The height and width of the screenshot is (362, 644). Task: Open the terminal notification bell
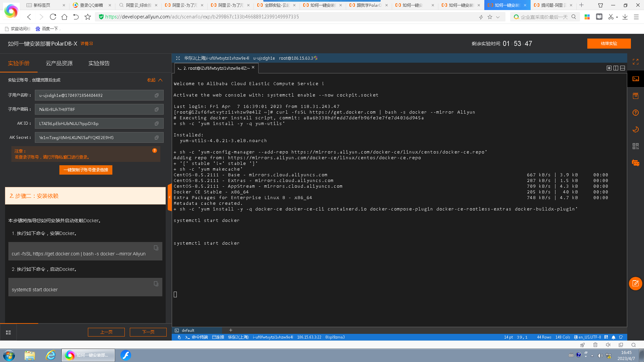tap(613, 337)
